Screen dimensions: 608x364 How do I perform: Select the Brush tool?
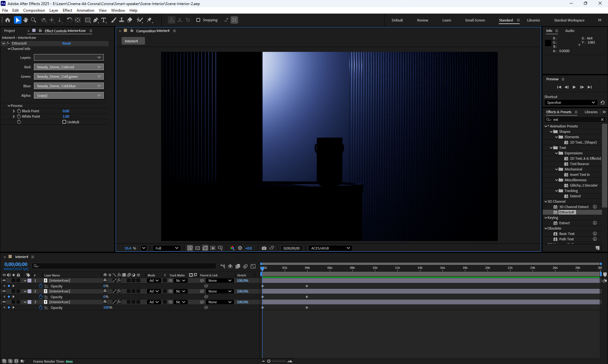113,20
